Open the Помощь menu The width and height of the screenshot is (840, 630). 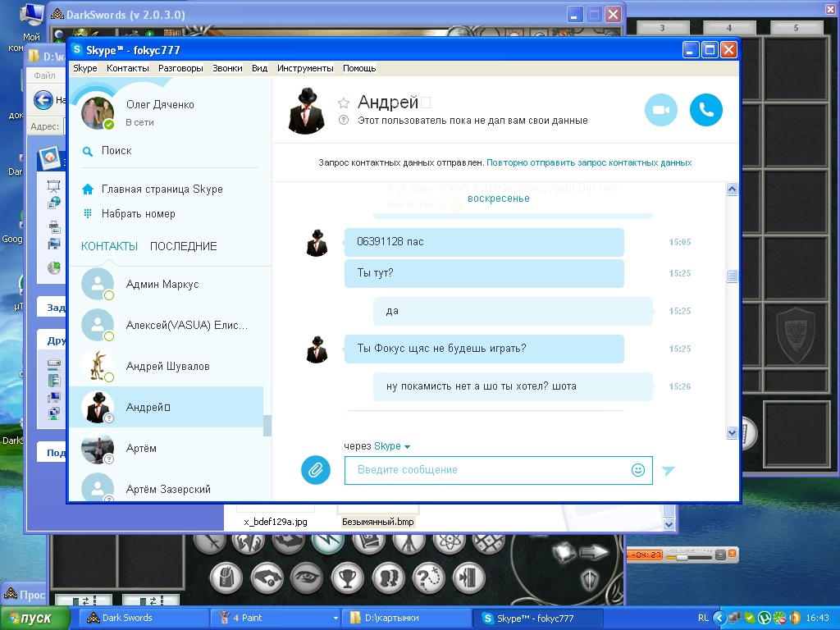[x=359, y=68]
